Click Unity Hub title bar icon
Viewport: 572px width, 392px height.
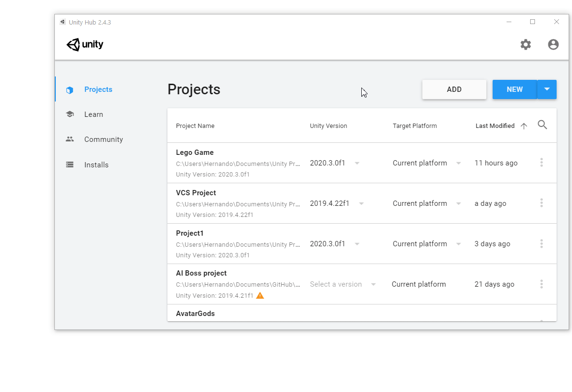(x=63, y=22)
